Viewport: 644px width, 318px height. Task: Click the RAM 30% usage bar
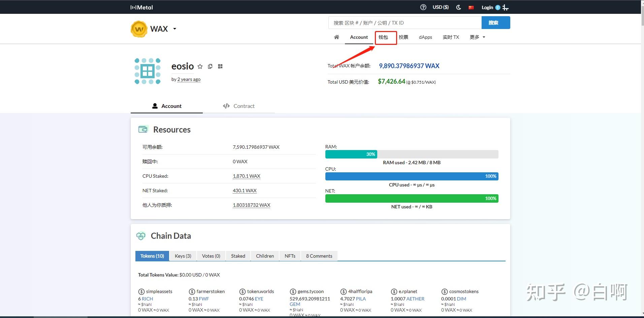[412, 154]
